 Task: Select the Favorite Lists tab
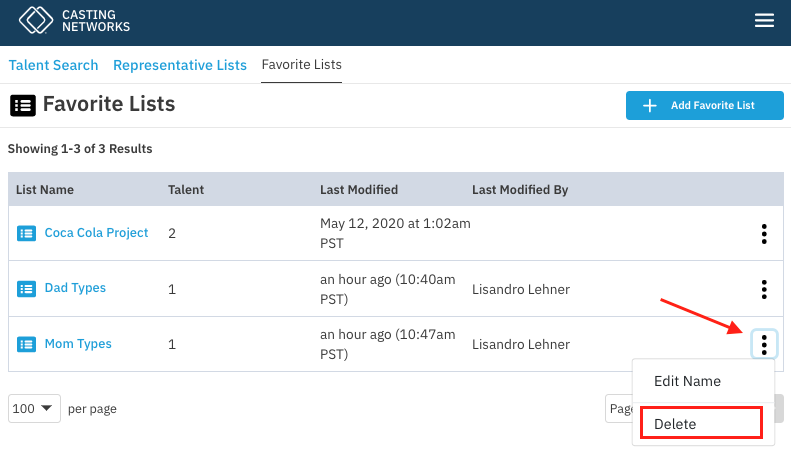(301, 65)
